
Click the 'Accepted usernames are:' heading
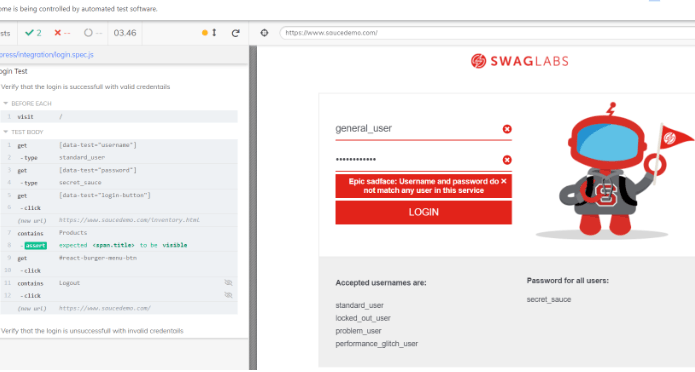click(x=381, y=283)
